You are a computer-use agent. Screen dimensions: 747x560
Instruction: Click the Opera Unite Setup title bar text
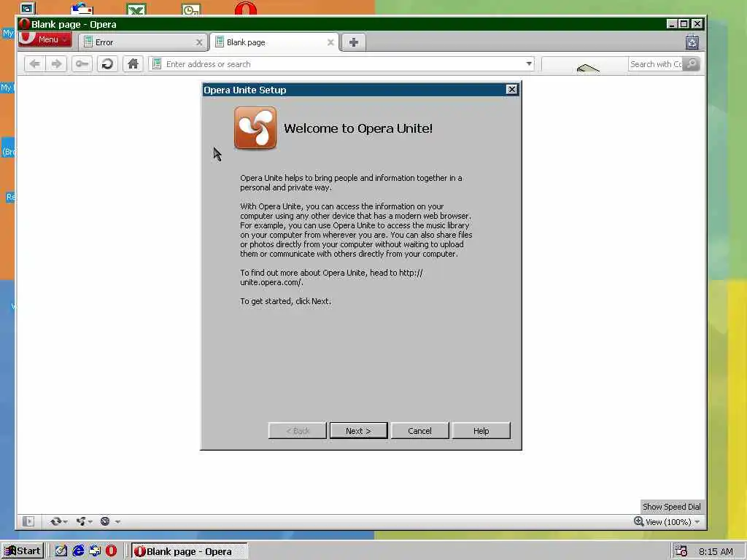click(x=245, y=90)
